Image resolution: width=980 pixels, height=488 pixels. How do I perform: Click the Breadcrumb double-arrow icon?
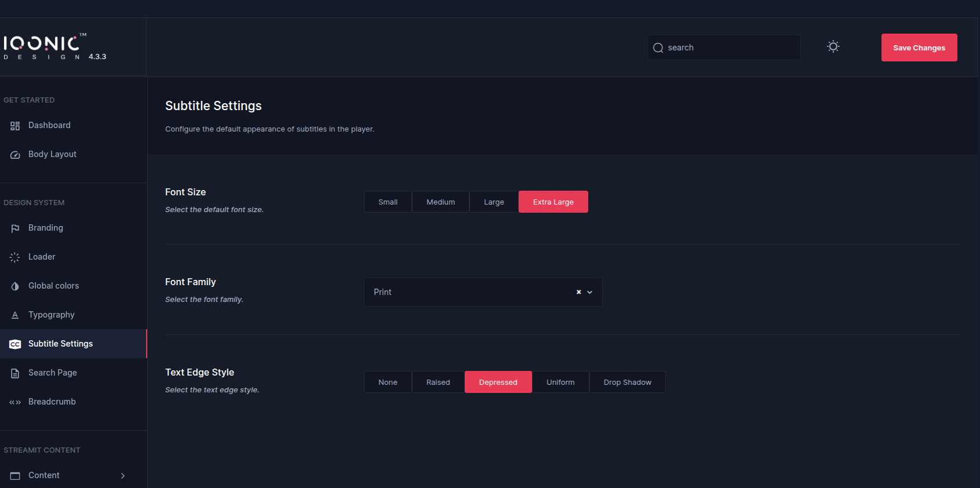click(15, 402)
